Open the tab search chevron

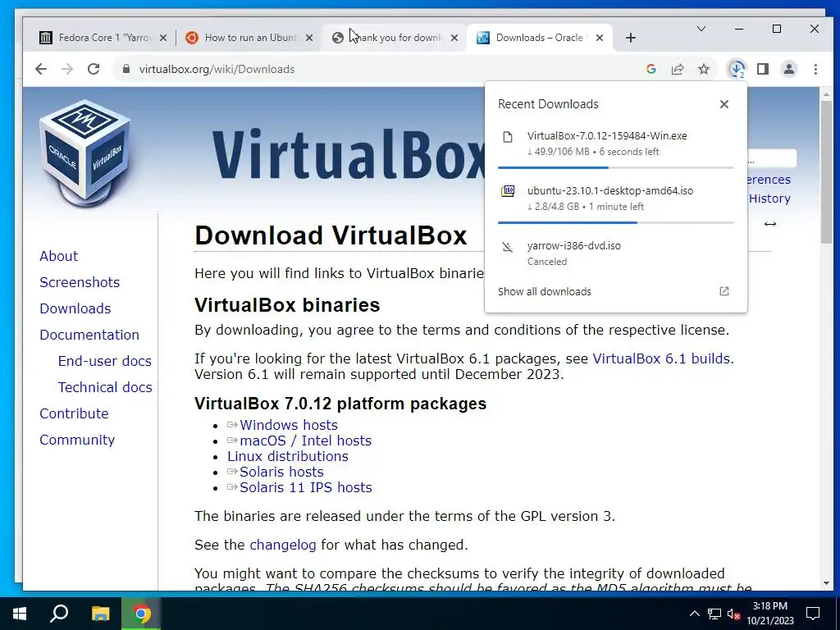(701, 29)
